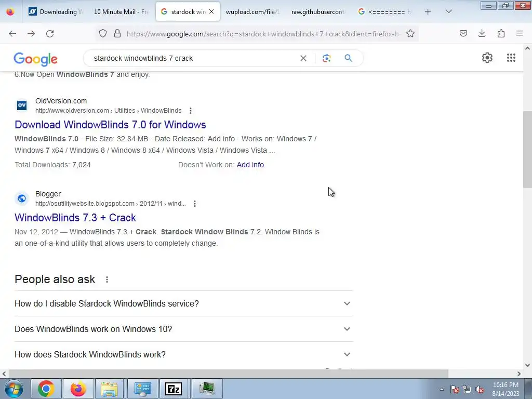Click Add info link
The height and width of the screenshot is (399, 532).
click(250, 165)
